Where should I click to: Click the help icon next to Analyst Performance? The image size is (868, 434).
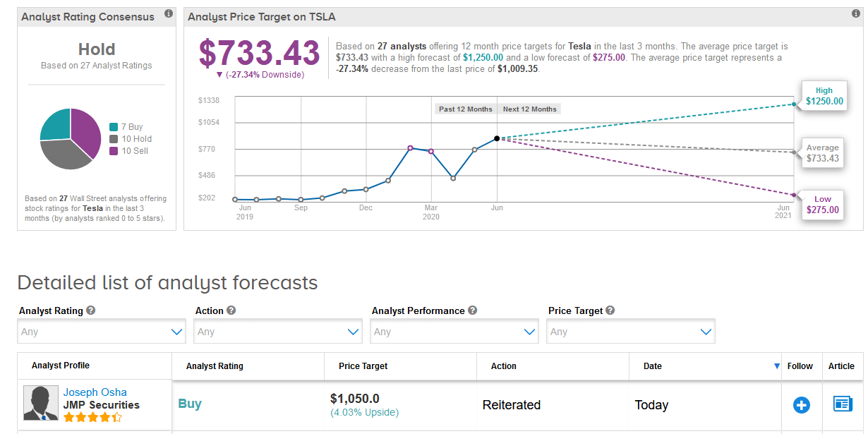[473, 311]
